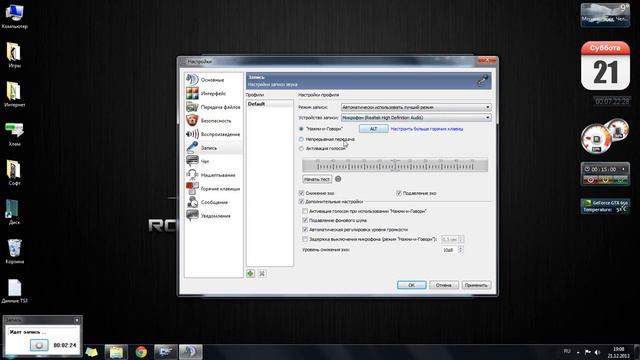Open Google Chrome from taskbar

click(x=141, y=352)
